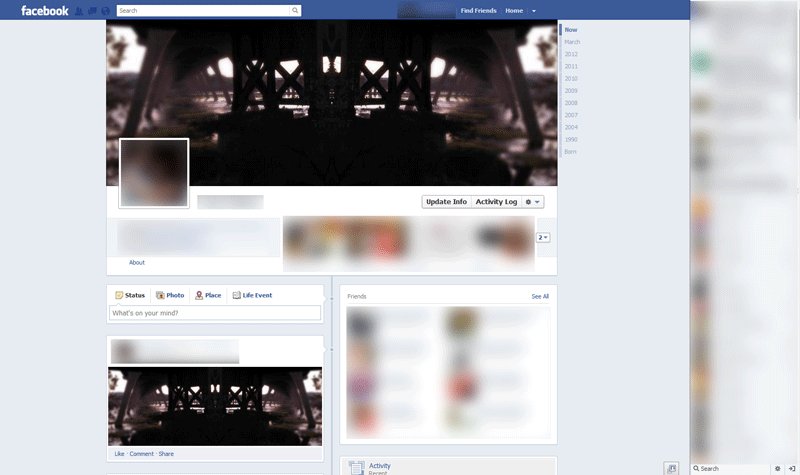This screenshot has height=475, width=800.
Task: Select the Place composer tab
Action: [208, 295]
